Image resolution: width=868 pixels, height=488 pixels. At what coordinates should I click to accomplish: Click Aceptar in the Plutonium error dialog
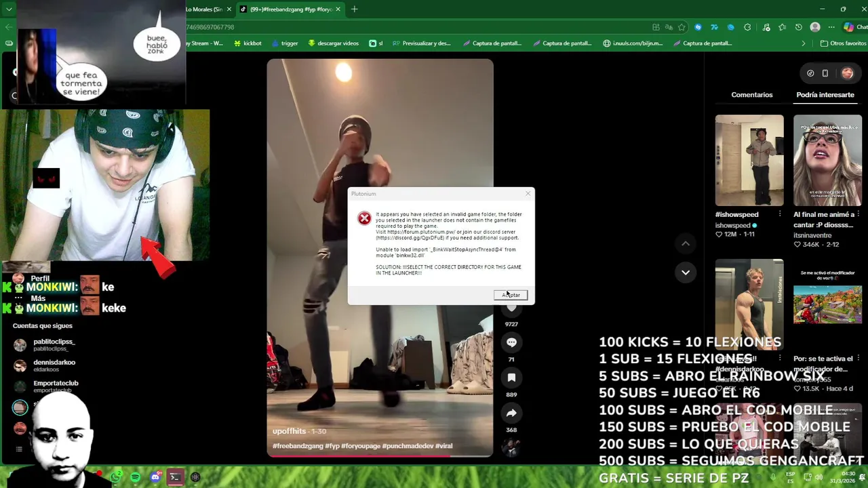pos(511,295)
